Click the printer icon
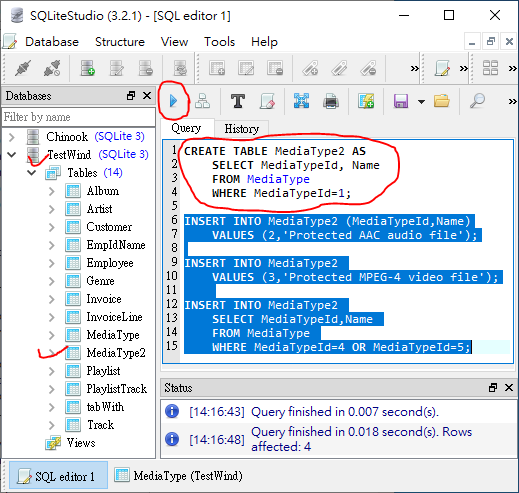519x493 pixels. [x=331, y=101]
